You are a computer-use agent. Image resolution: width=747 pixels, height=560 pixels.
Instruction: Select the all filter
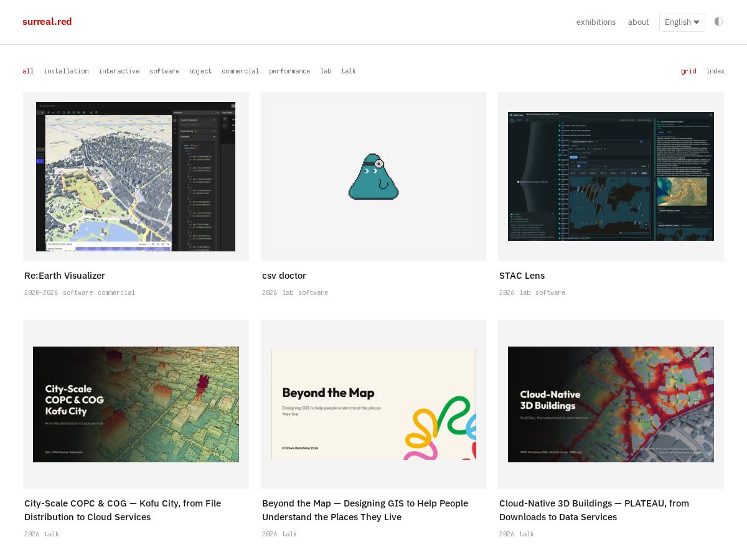coord(28,71)
